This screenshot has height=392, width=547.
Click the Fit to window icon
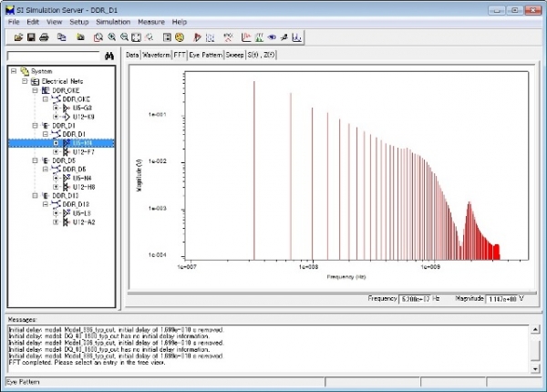[x=136, y=37]
